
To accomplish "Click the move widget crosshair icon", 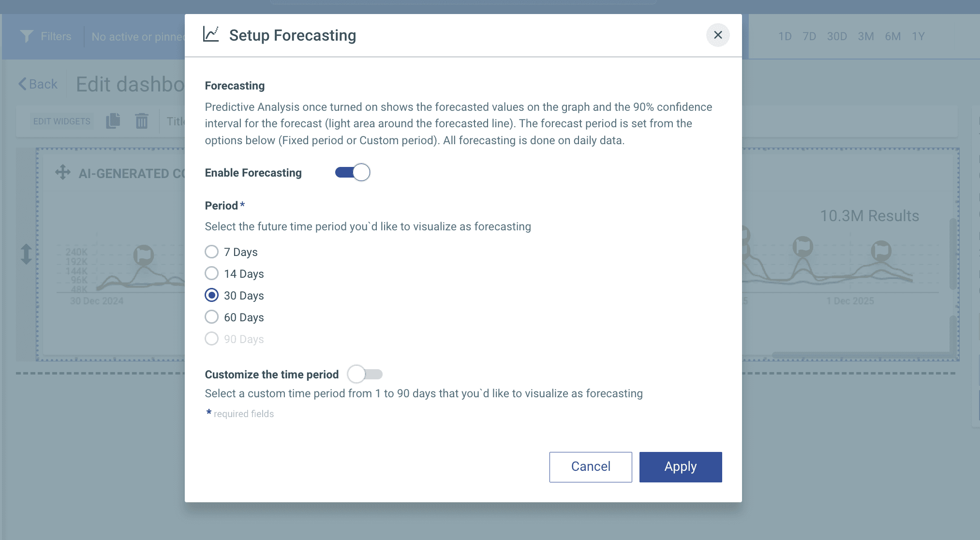I will 63,172.
